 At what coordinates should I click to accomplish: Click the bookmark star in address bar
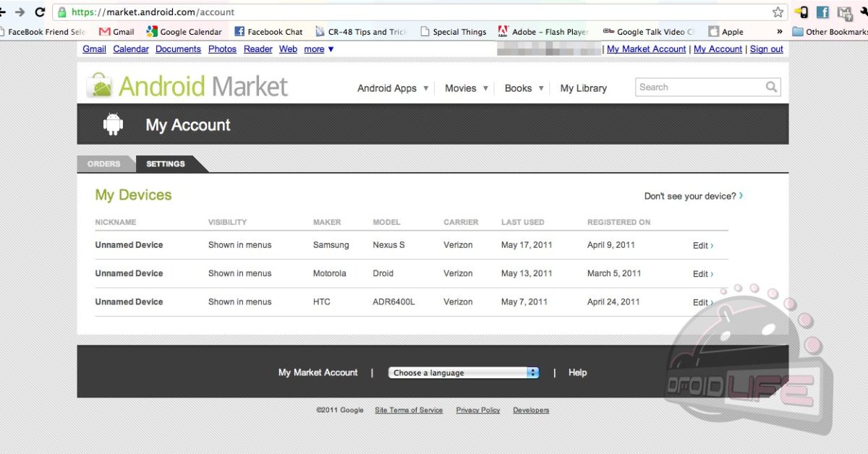pyautogui.click(x=778, y=12)
